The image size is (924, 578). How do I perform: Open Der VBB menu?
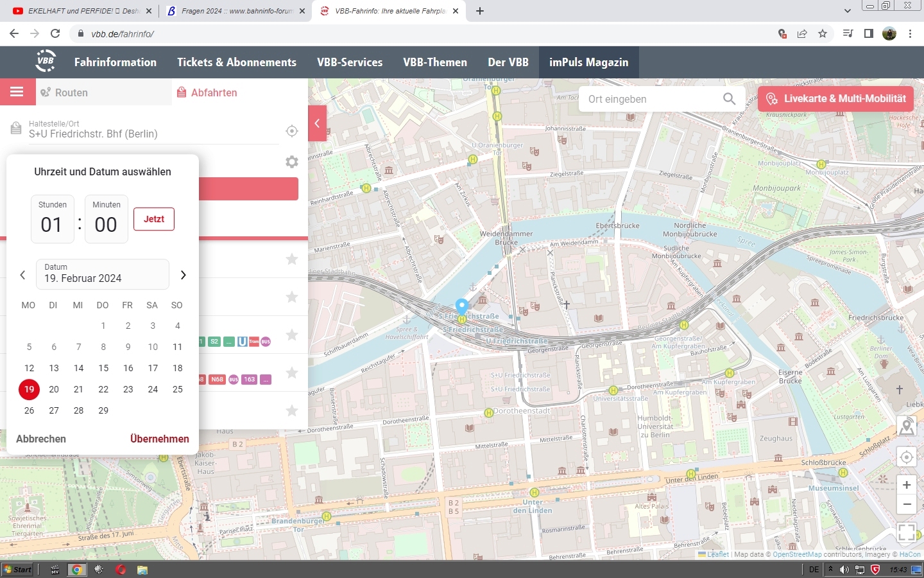(508, 62)
